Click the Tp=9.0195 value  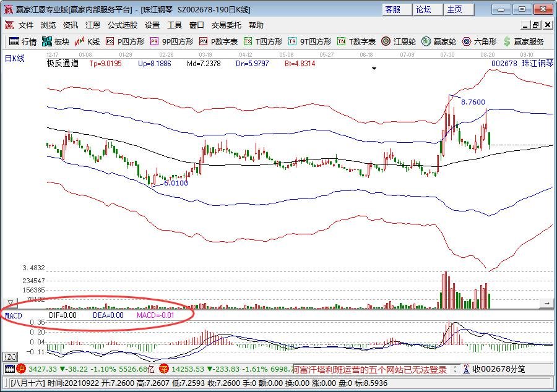click(105, 64)
